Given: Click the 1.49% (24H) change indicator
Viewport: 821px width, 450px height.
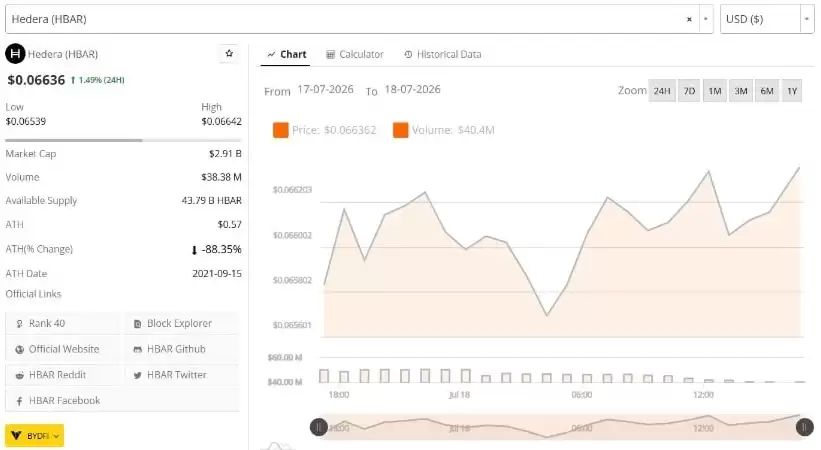Looking at the screenshot, I should click(x=97, y=80).
